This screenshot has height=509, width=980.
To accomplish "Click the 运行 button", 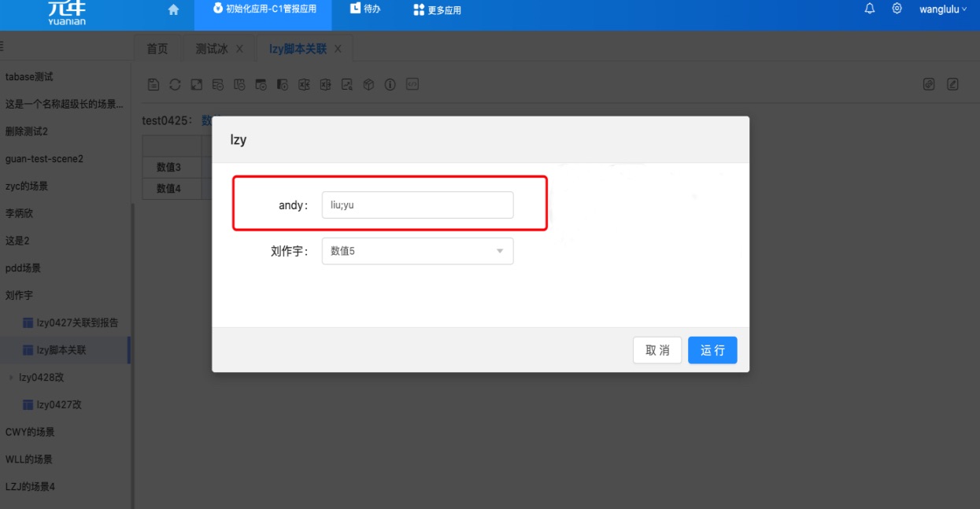I will pos(712,350).
